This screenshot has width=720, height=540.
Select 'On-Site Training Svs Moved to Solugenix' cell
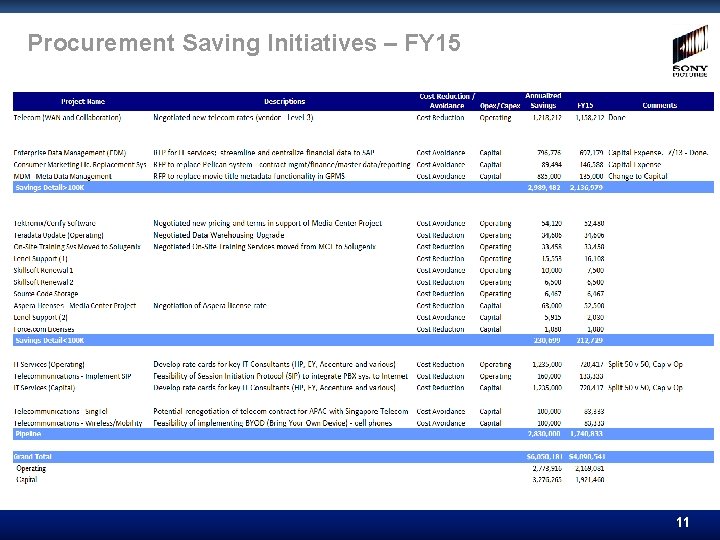[77, 247]
